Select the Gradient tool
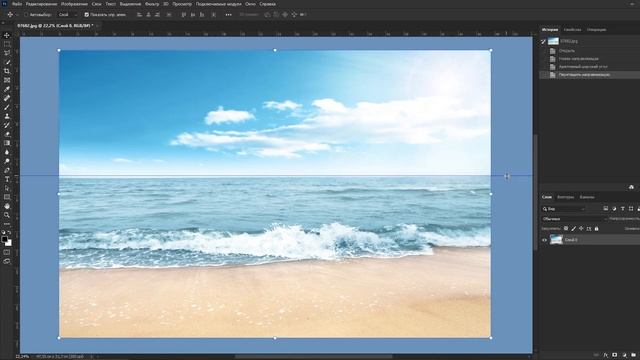The width and height of the screenshot is (640, 360). click(7, 143)
